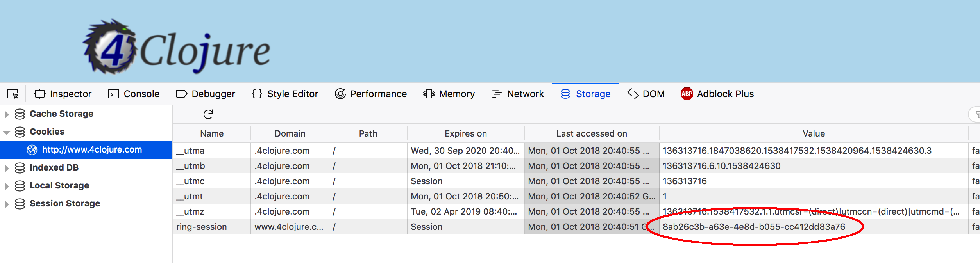Expand the Indexed DB tree
Image resolution: width=980 pixels, height=263 pixels.
coord(6,168)
